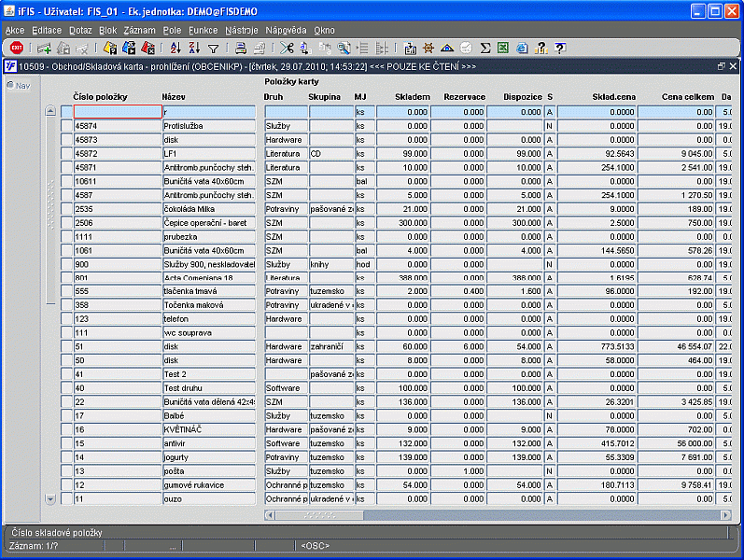The image size is (744, 560).
Task: Select the cell 'gumové rukavice'
Action: (x=209, y=485)
